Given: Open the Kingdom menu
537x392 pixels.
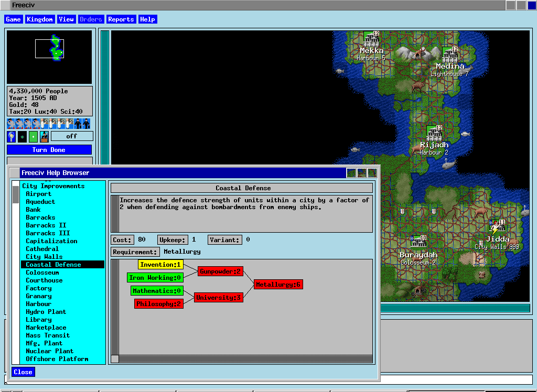Looking at the screenshot, I should pos(40,19).
